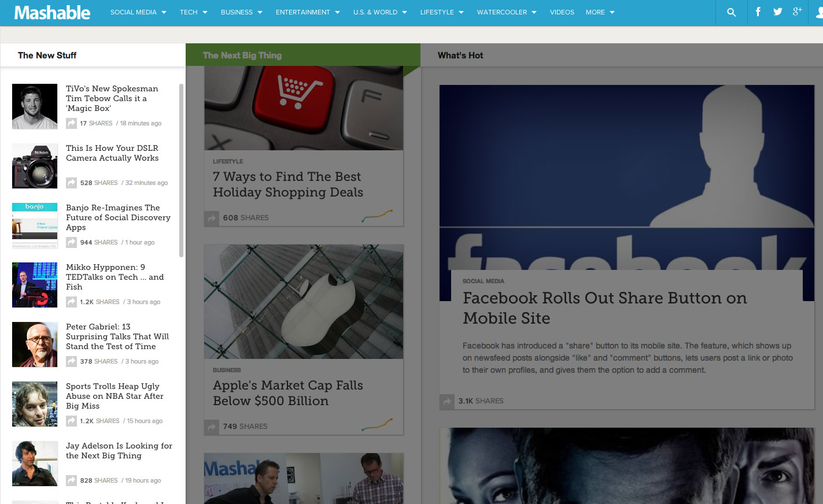Click the LIFESTYLE category label
823x504 pixels.
tap(228, 161)
